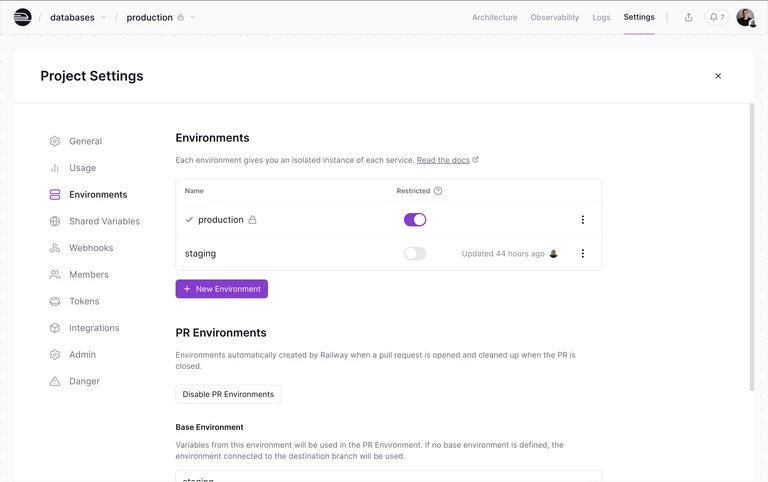This screenshot has height=482, width=768.
Task: Click the Railway logo icon
Action: click(x=23, y=17)
